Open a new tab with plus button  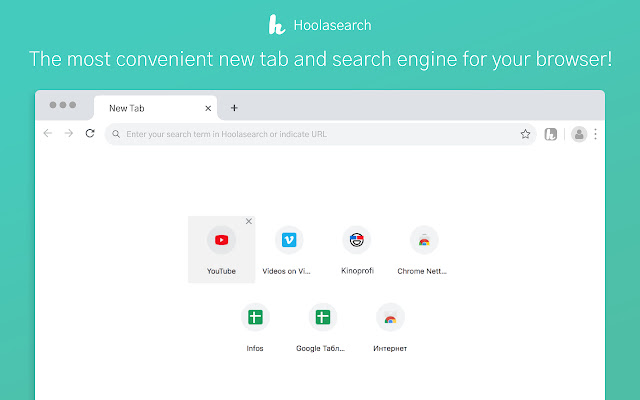[x=234, y=108]
